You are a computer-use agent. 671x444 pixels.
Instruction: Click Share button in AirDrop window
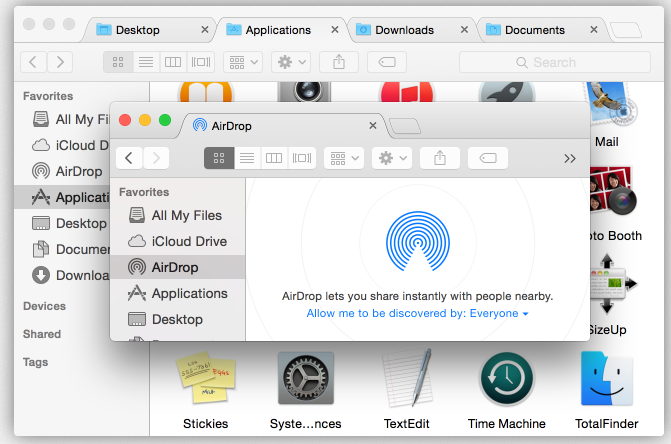click(440, 158)
